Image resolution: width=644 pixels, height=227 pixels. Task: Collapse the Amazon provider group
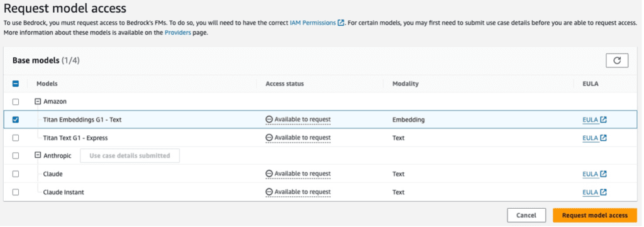click(38, 102)
